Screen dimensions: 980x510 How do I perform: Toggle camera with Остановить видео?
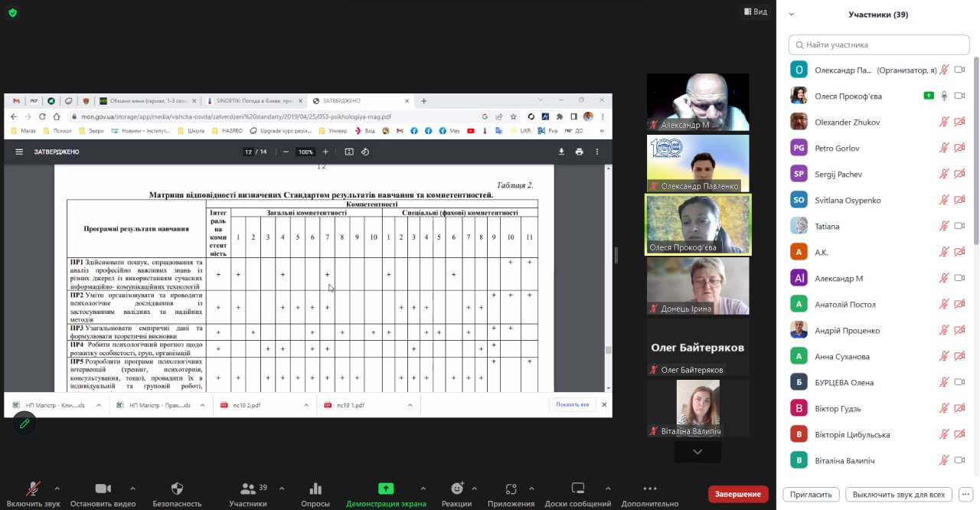pyautogui.click(x=103, y=489)
